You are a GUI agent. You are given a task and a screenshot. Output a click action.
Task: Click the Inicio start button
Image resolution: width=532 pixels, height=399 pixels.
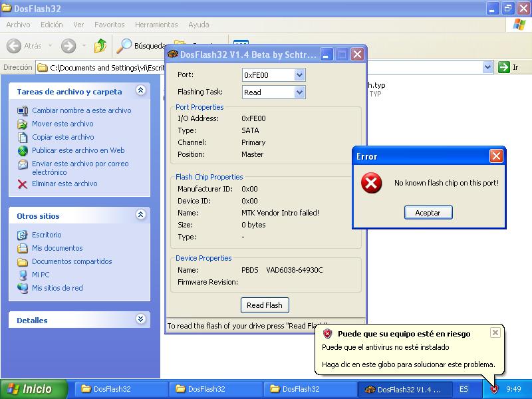[35, 389]
